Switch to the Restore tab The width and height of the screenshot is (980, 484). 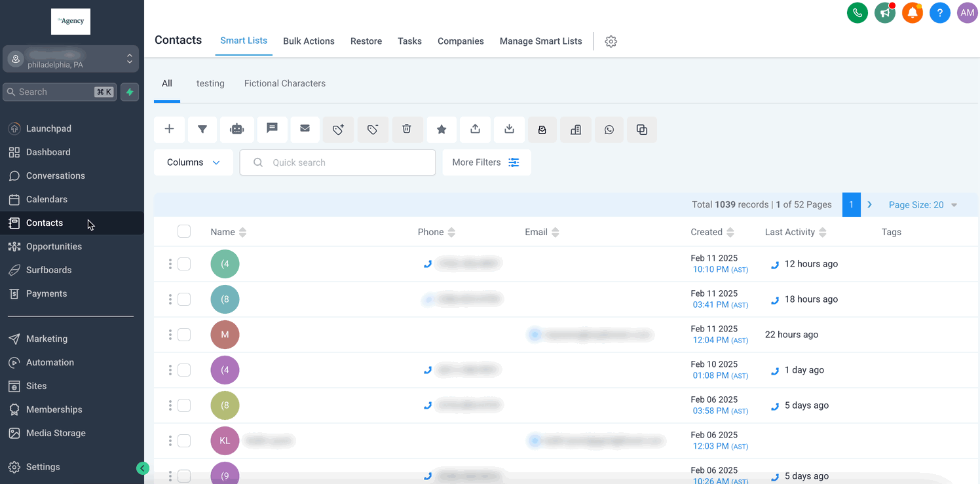(366, 41)
